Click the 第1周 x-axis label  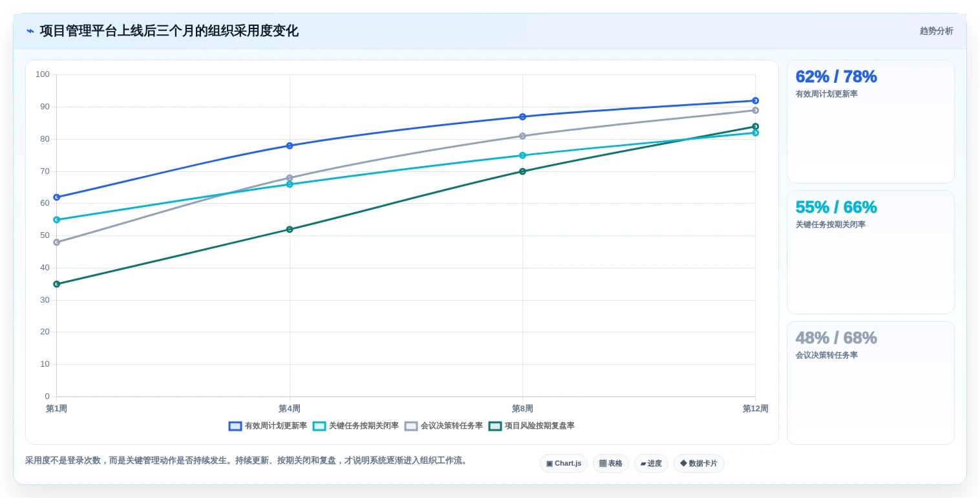pyautogui.click(x=56, y=409)
